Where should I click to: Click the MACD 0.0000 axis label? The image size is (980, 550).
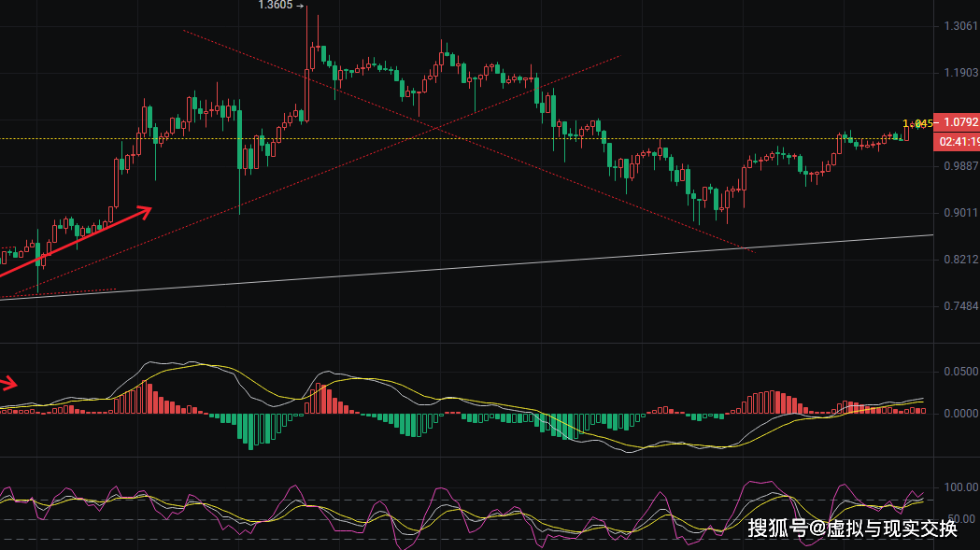coord(960,413)
